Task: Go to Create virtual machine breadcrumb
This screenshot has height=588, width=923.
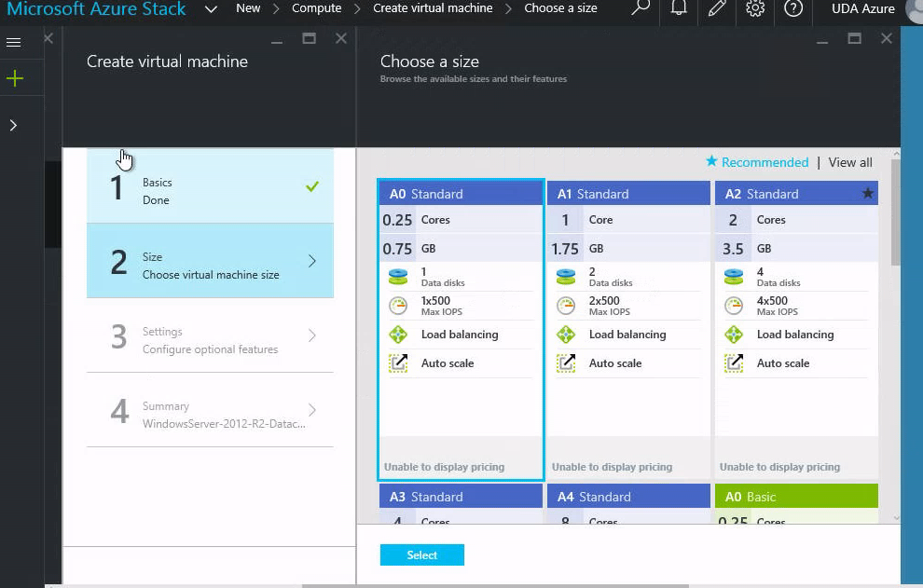Action: [433, 8]
